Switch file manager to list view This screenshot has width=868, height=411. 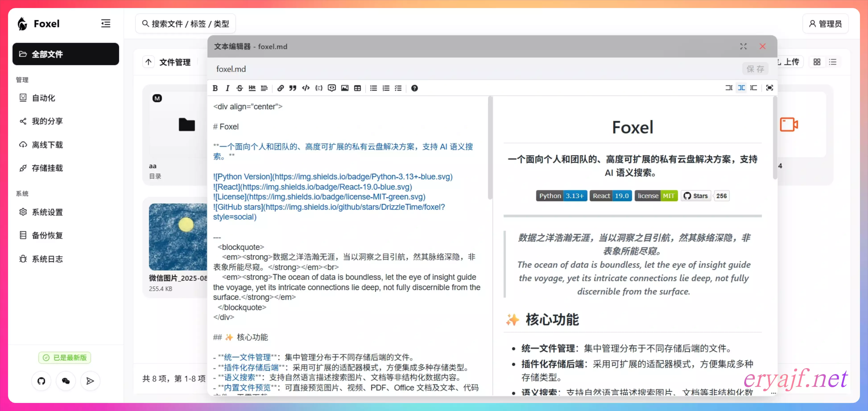pos(833,62)
